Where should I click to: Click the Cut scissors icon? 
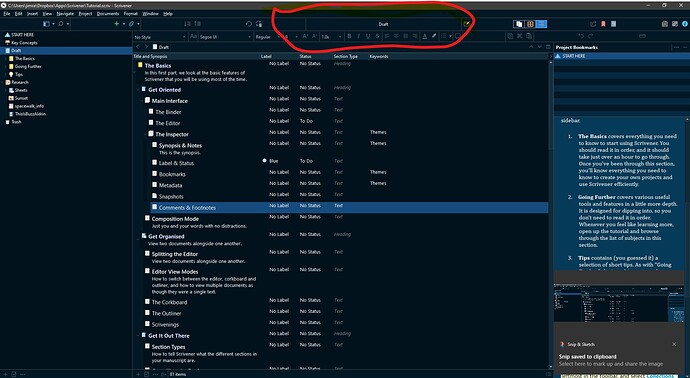pos(520,37)
